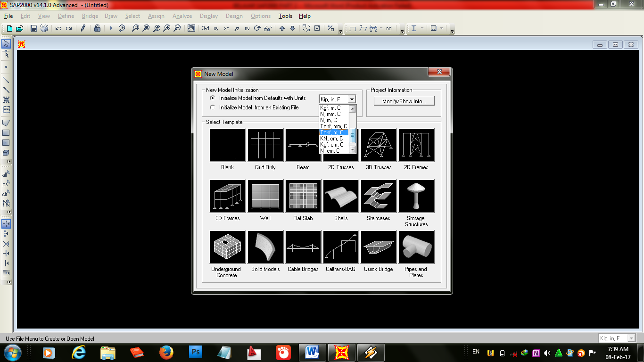This screenshot has height=362, width=644.
Task: Choose 'N, cm, C' from units list
Action: tap(334, 151)
